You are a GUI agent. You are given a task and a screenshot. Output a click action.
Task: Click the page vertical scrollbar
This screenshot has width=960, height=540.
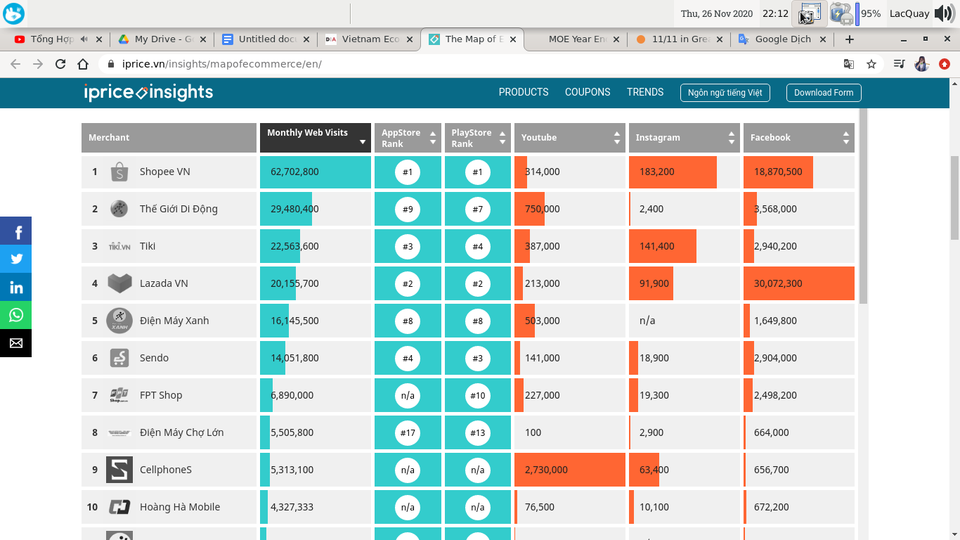(954, 198)
